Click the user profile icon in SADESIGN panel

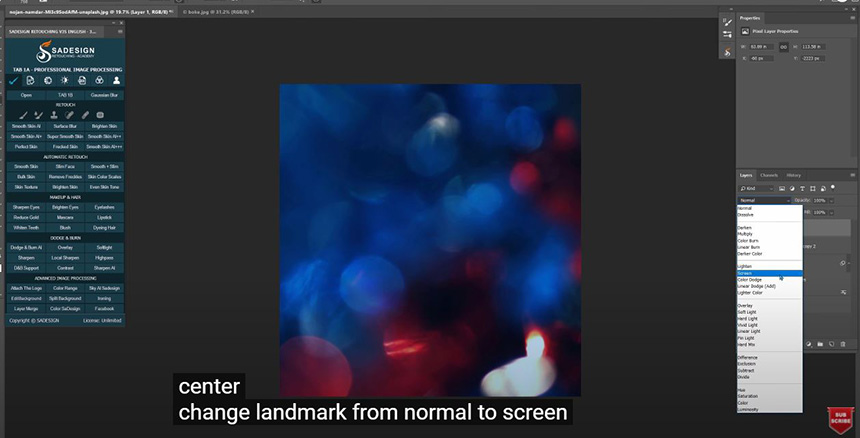click(x=116, y=81)
